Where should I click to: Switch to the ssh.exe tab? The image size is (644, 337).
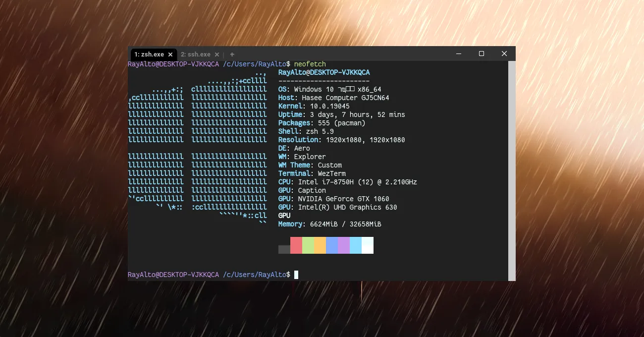coord(196,55)
